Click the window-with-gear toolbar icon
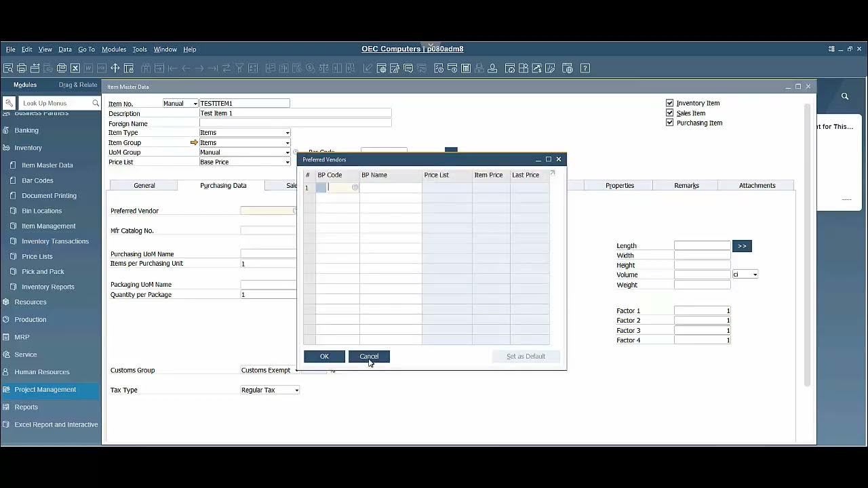Image resolution: width=868 pixels, height=488 pixels. 381,68
